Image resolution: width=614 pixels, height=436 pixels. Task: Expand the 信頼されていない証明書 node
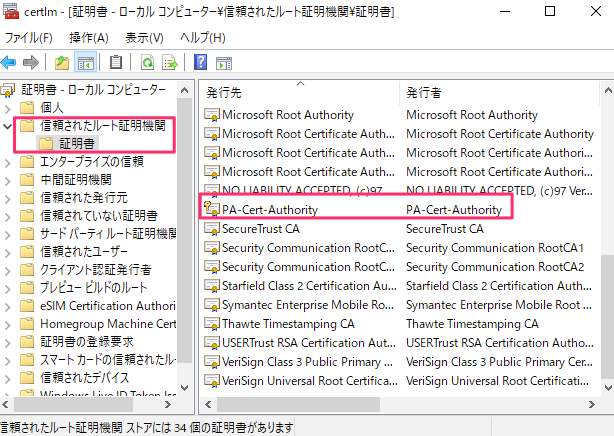tap(7, 216)
